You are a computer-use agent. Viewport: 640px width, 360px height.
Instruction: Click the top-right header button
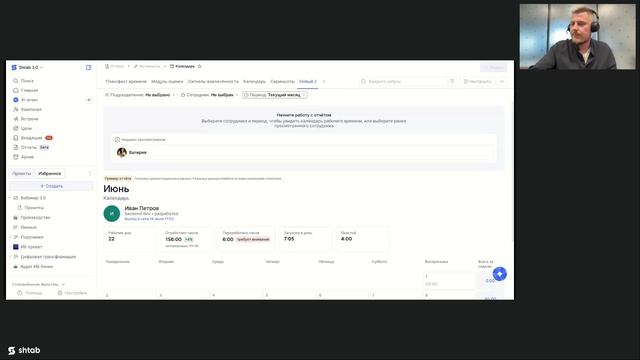tap(493, 67)
